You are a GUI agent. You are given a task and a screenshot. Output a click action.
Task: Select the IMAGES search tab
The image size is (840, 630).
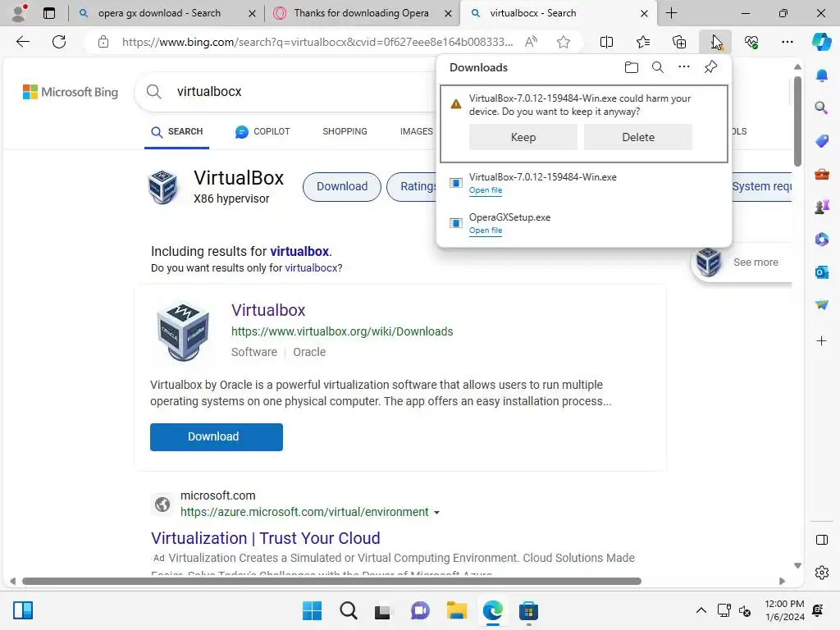pyautogui.click(x=416, y=131)
